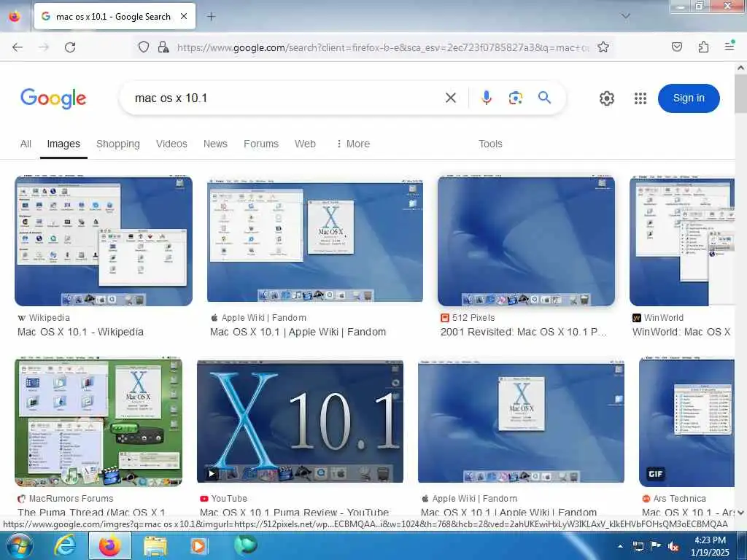Open the WinWorld image thumbnail

click(682, 241)
